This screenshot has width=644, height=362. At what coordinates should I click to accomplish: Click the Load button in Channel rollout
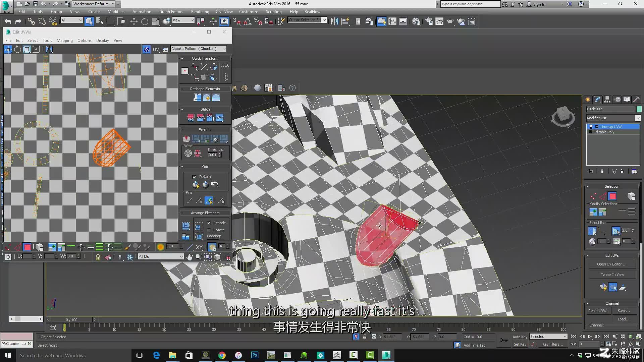click(x=624, y=319)
